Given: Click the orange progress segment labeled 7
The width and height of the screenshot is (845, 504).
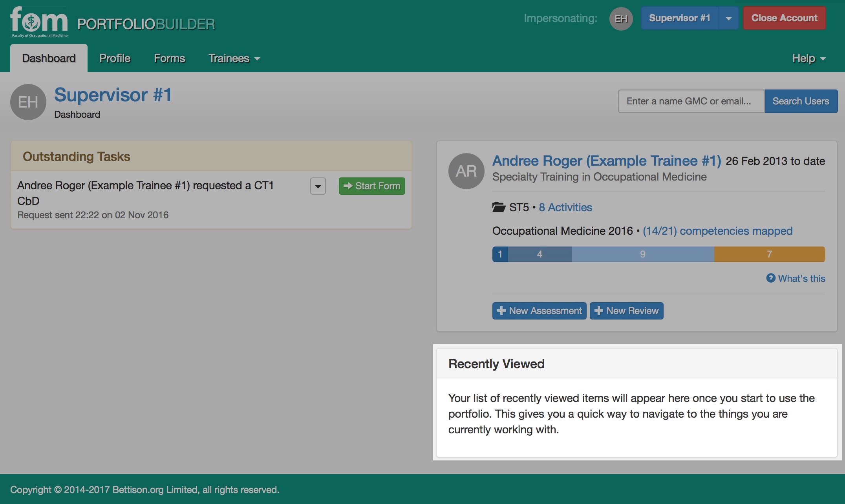Looking at the screenshot, I should [x=770, y=254].
